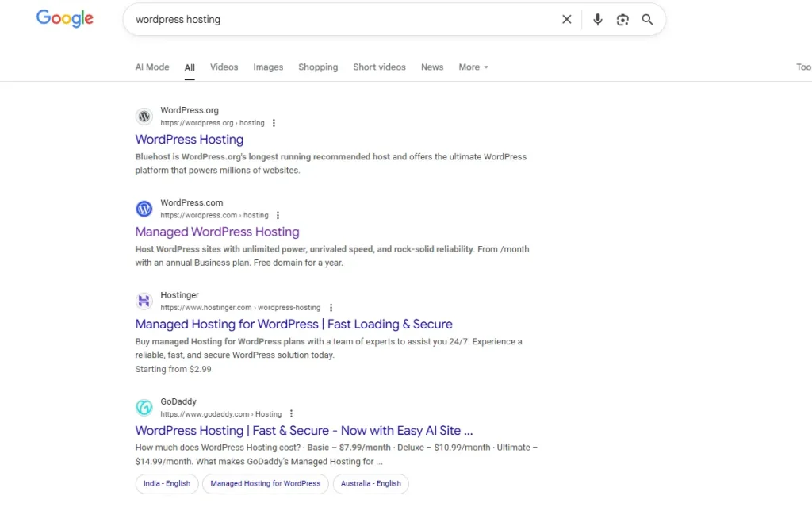The image size is (812, 511).
Task: Open Managed Hosting for WordPress Hostinger link
Action: point(293,324)
